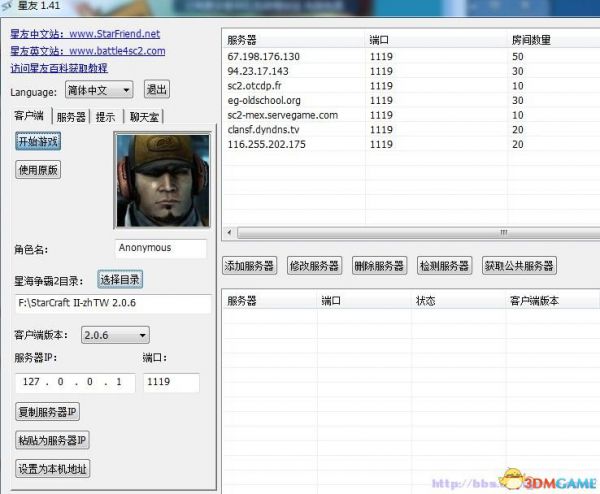Click the 获取公共服务器 button
This screenshot has height=494, width=600.
pos(518,266)
